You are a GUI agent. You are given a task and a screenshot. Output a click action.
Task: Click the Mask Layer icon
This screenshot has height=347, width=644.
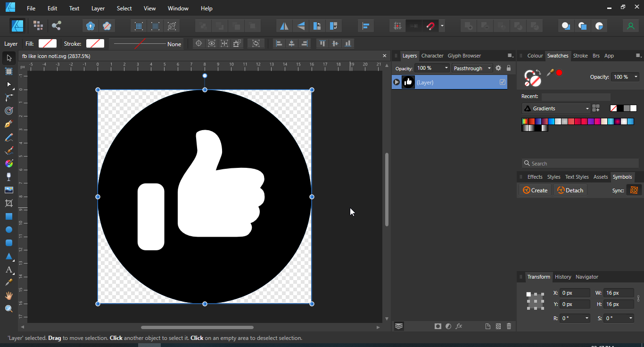(x=438, y=326)
